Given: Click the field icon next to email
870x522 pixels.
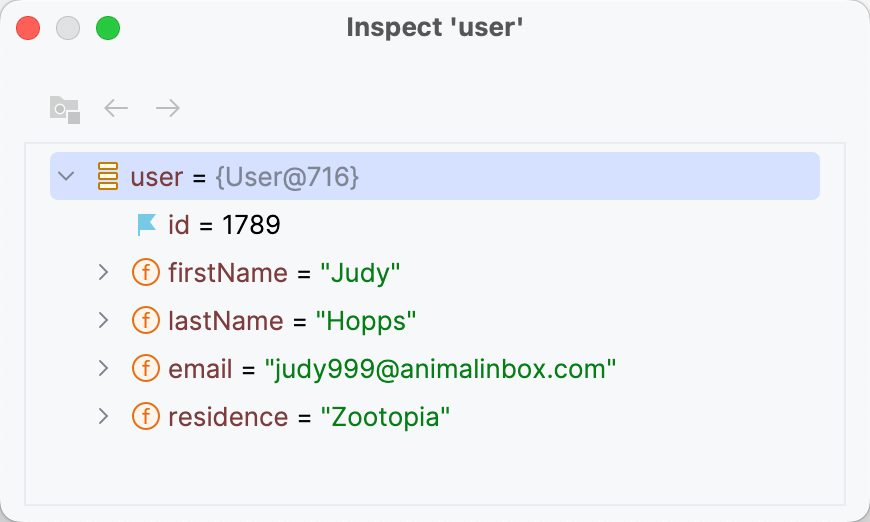Looking at the screenshot, I should point(146,369).
